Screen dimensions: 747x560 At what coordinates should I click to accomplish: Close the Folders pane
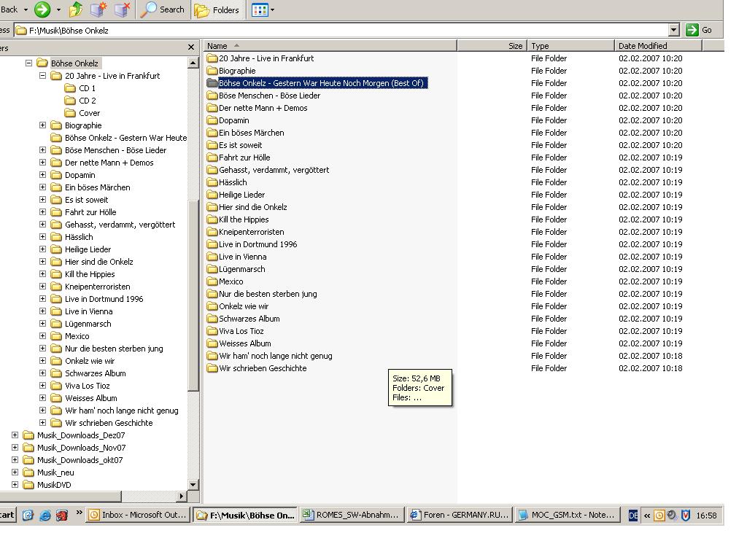(x=191, y=47)
